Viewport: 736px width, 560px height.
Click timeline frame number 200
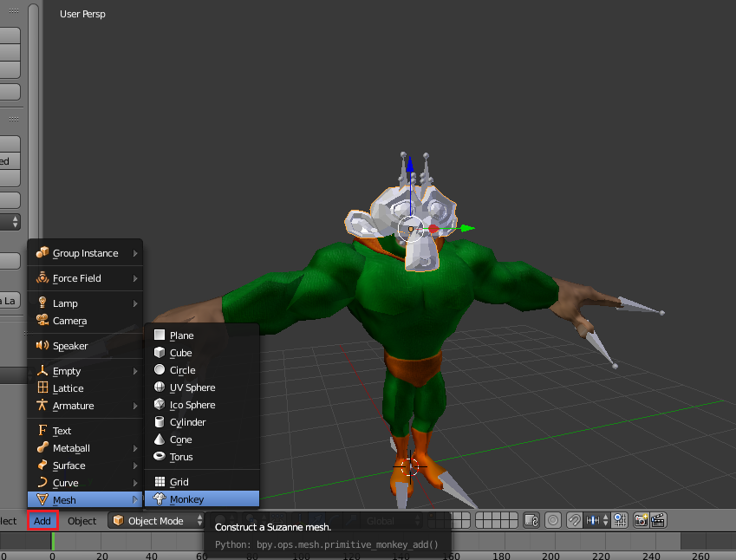click(x=550, y=556)
